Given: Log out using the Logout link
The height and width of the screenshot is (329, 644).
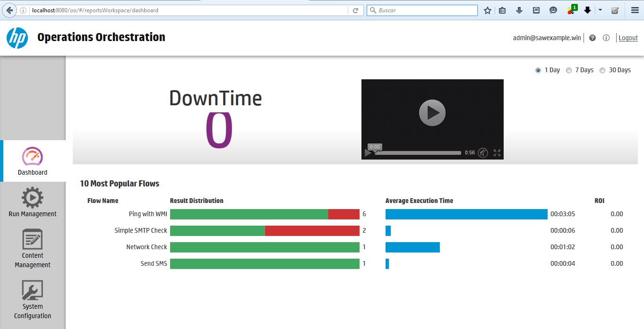Looking at the screenshot, I should click(628, 38).
